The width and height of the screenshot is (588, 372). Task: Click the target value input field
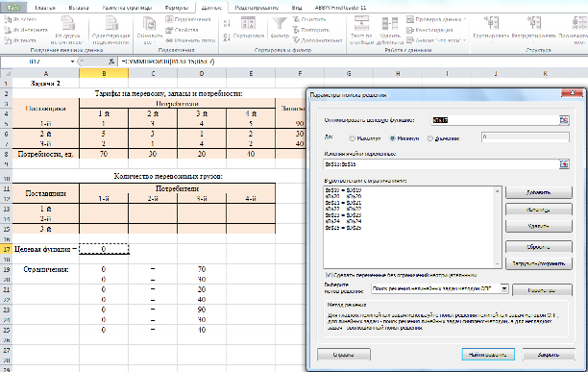click(x=525, y=137)
